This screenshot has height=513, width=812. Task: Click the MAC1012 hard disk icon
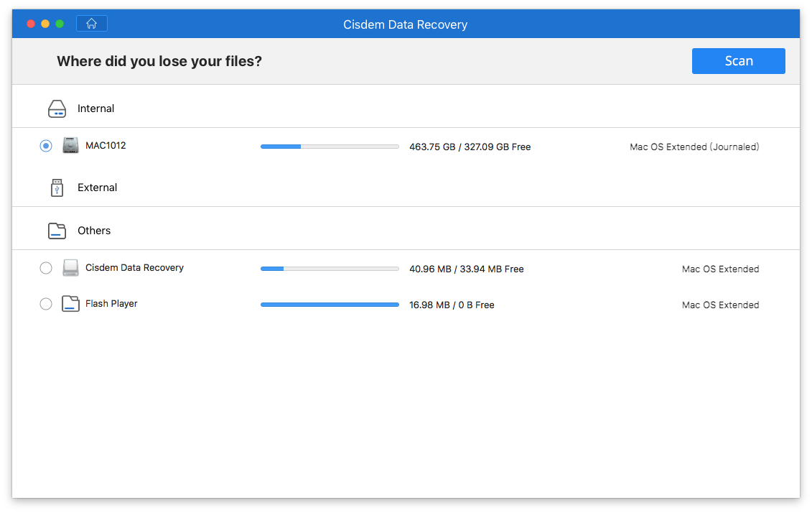click(x=70, y=146)
